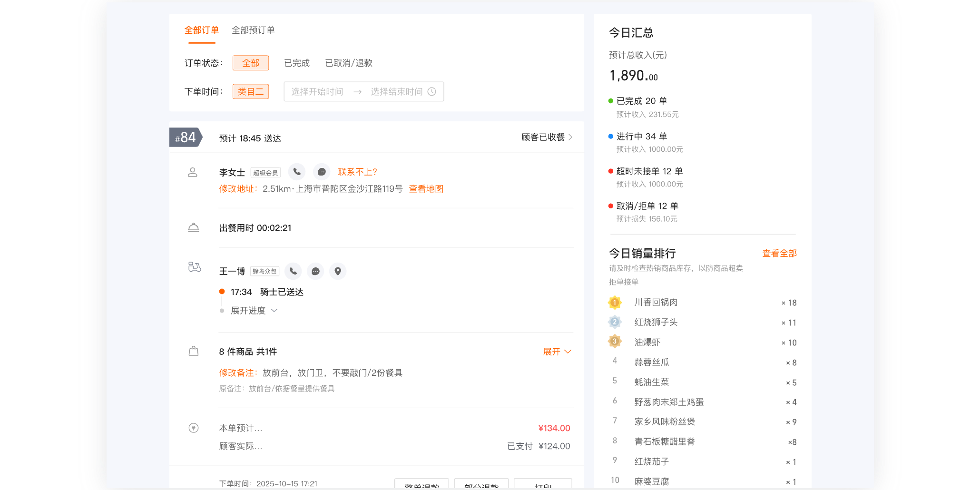The height and width of the screenshot is (490, 980).
Task: Select 全部 order status filter
Action: pos(251,63)
